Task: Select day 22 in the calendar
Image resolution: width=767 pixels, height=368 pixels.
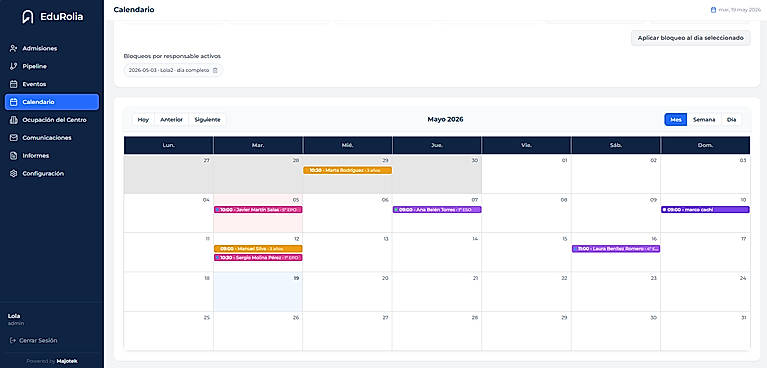Action: click(x=526, y=292)
